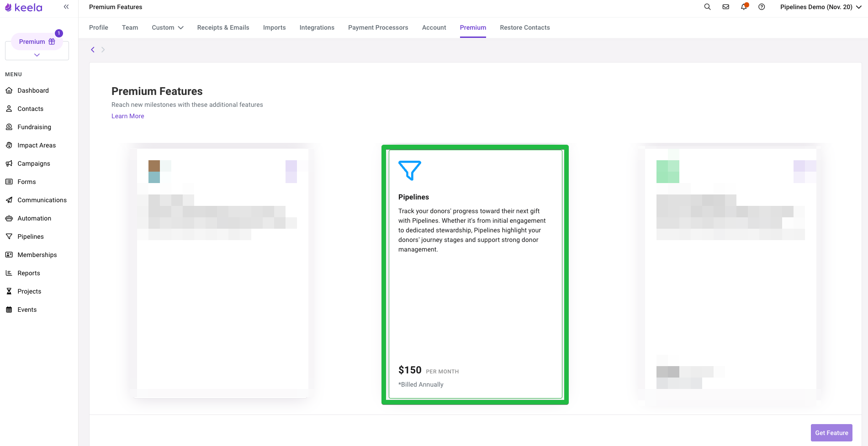Click the Projects hourglass icon
The width and height of the screenshot is (868, 446).
pyautogui.click(x=9, y=291)
